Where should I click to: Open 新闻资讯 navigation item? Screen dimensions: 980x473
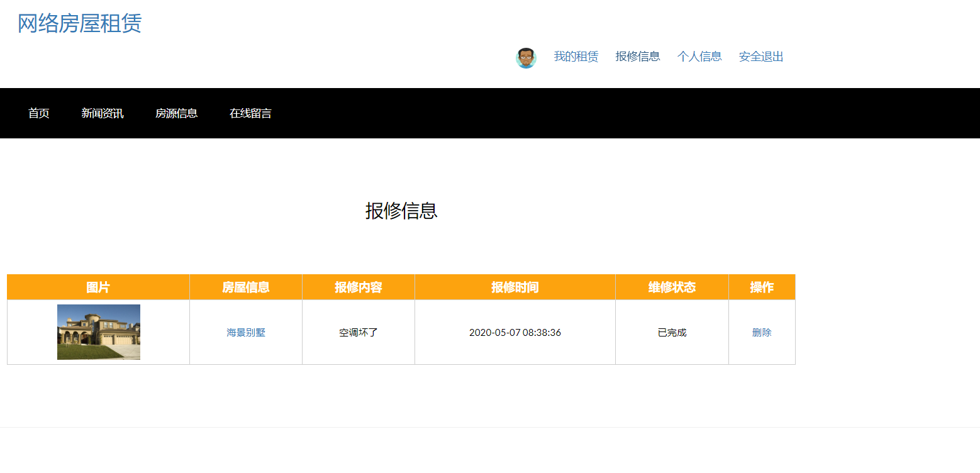point(102,113)
